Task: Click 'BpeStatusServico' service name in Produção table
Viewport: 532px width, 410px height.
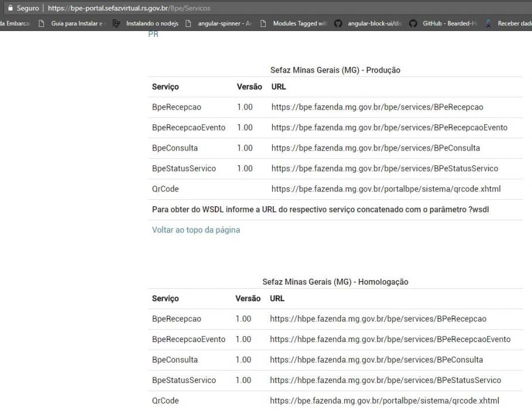Action: [x=184, y=169]
